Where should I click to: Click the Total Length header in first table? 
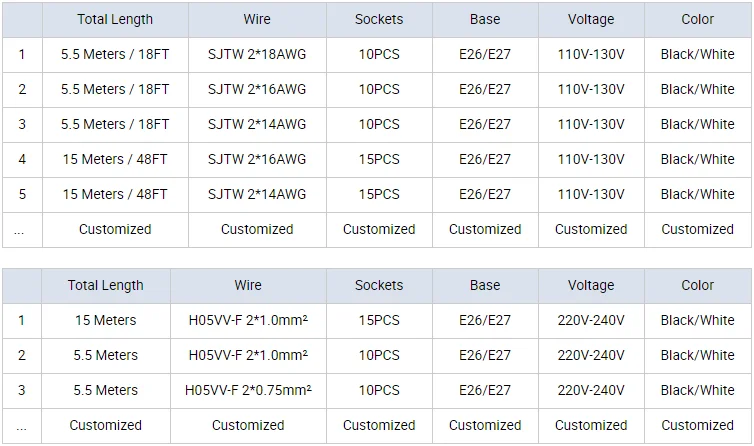tap(115, 20)
